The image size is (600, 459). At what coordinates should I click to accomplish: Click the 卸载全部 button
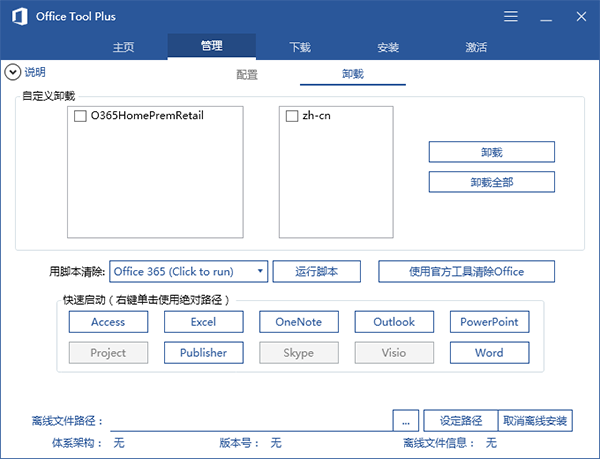pos(492,182)
